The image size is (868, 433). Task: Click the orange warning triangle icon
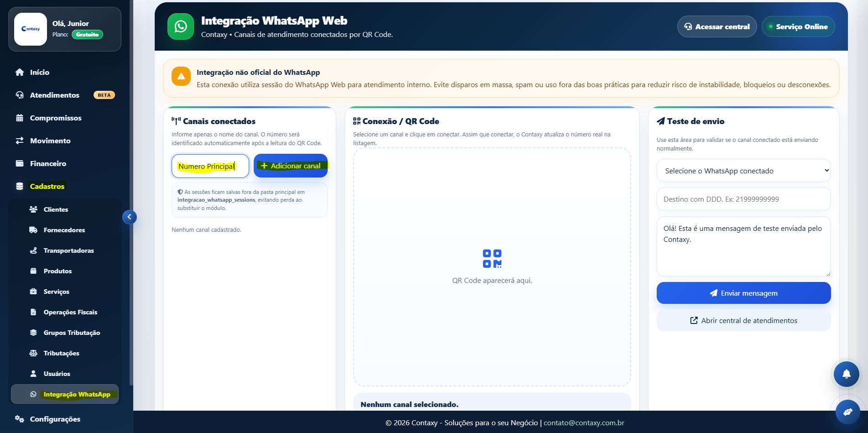point(181,76)
